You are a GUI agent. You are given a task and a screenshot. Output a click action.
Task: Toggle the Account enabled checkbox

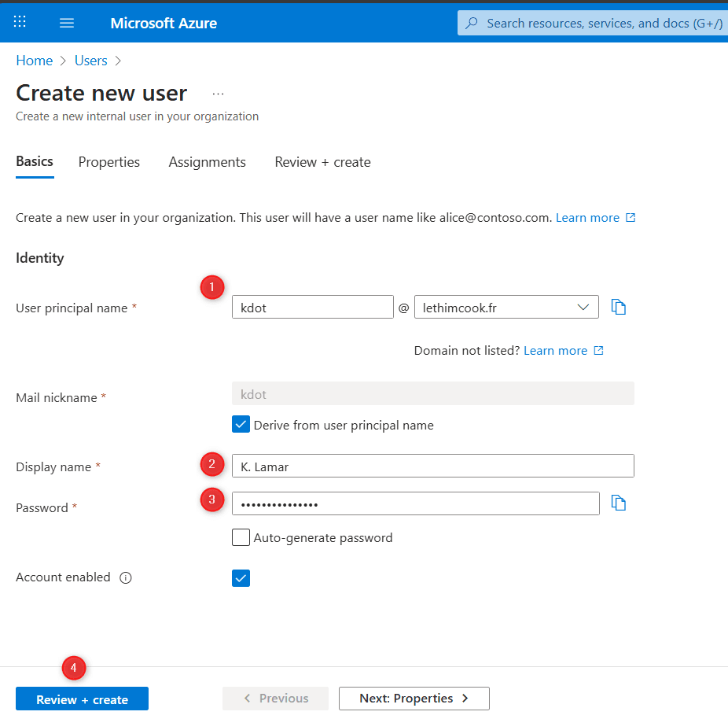coord(241,578)
